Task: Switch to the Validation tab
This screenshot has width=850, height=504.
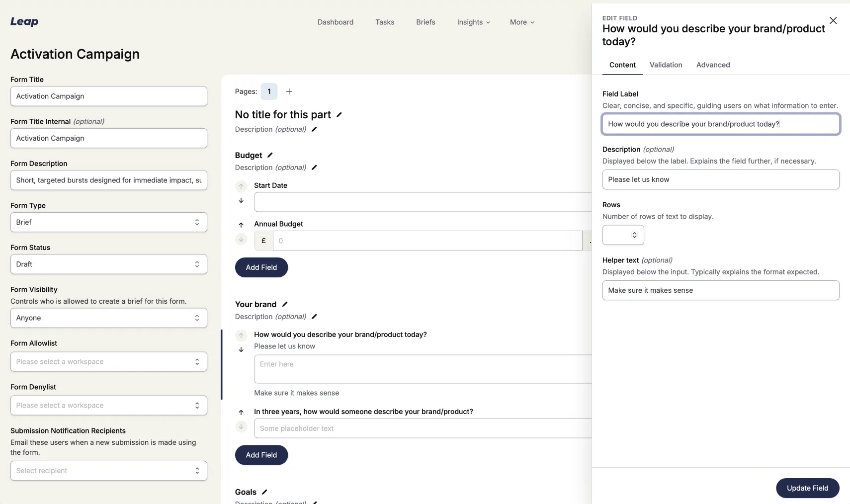Action: pyautogui.click(x=666, y=65)
